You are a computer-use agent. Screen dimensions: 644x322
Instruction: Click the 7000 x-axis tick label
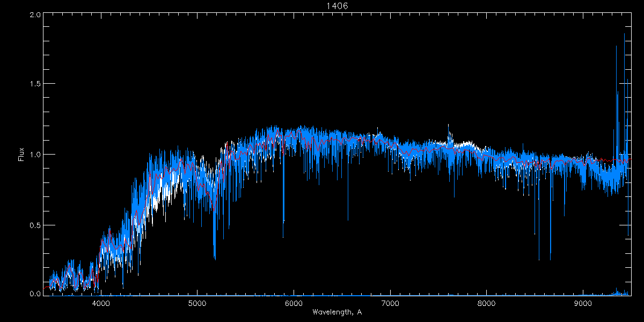click(x=390, y=303)
